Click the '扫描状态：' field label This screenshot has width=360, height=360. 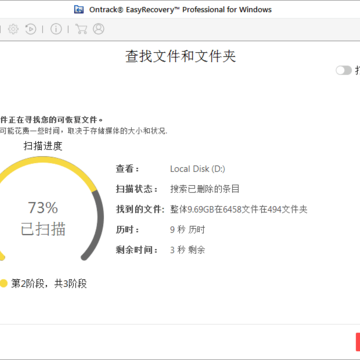(137, 189)
